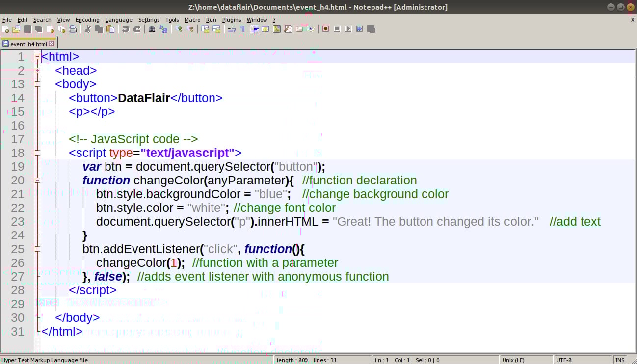Collapse the html tag fold marker on line 1

click(38, 56)
